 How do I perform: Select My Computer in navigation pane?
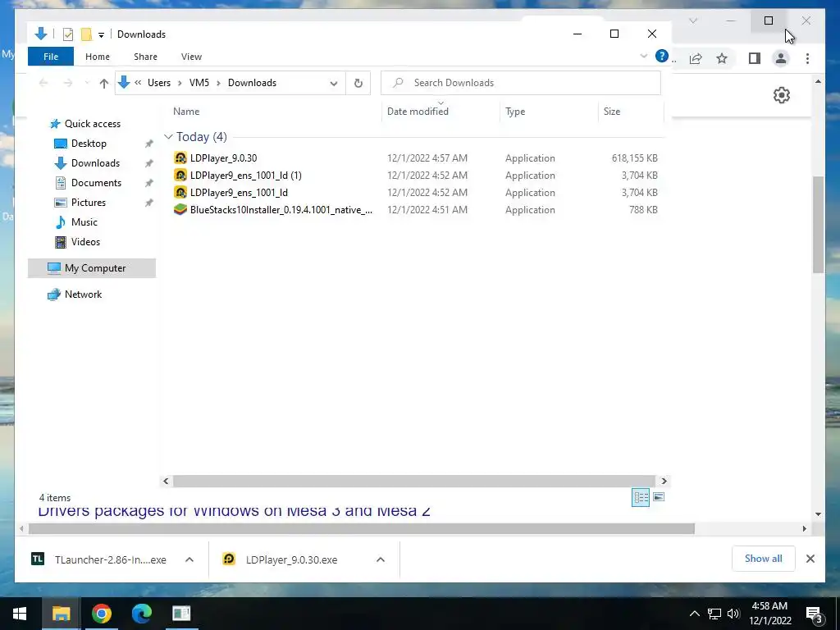point(92,268)
